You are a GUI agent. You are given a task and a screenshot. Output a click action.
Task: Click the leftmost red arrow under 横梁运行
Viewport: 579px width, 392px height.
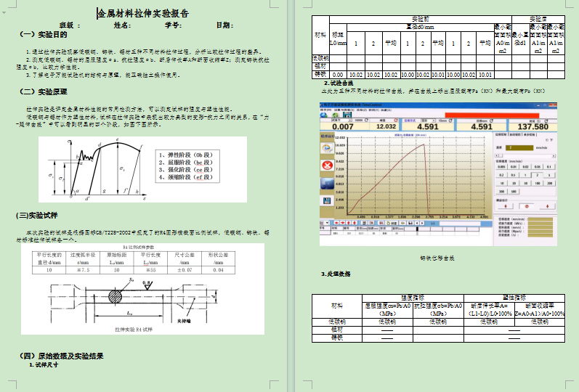coord(506,206)
